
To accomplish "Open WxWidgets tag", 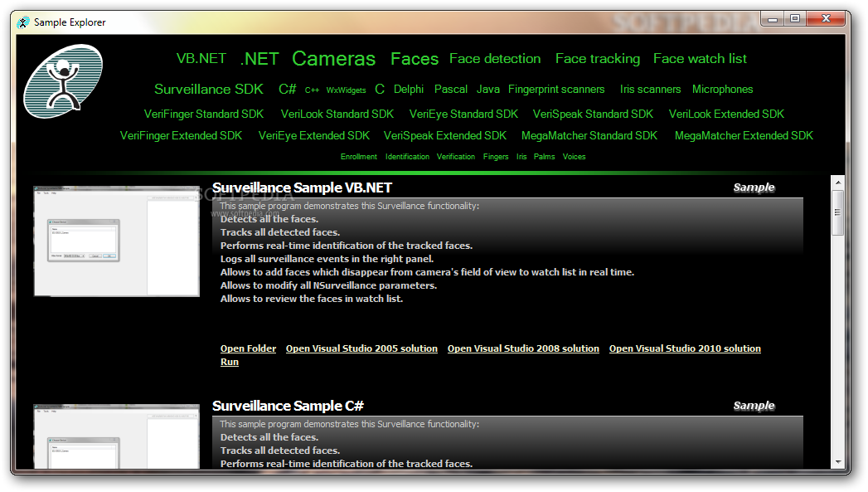I will pyautogui.click(x=346, y=90).
